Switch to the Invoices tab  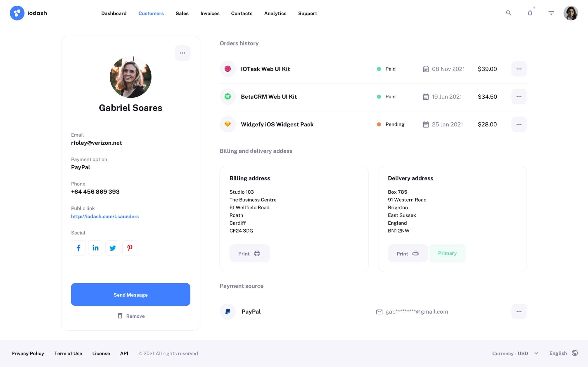210,13
